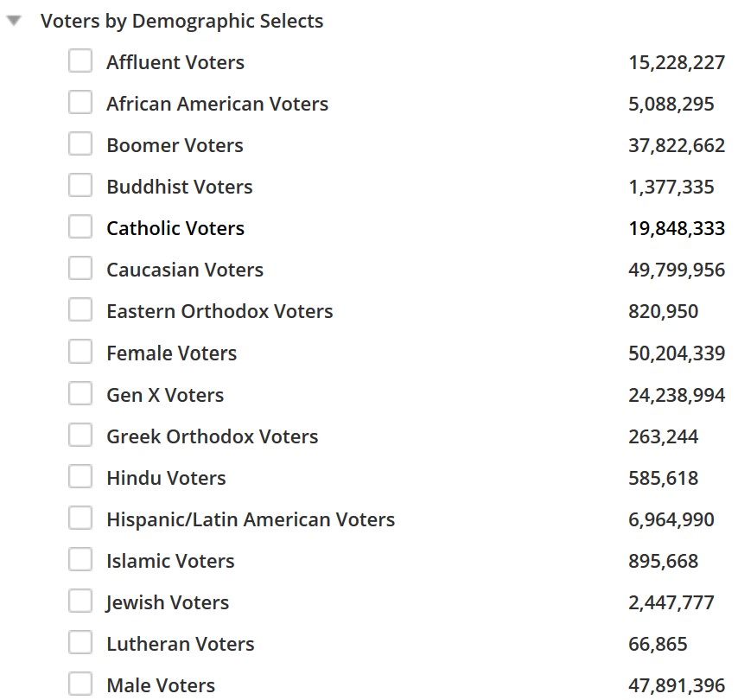Select the Male Voters checkbox
The width and height of the screenshot is (738, 700).
click(x=80, y=684)
